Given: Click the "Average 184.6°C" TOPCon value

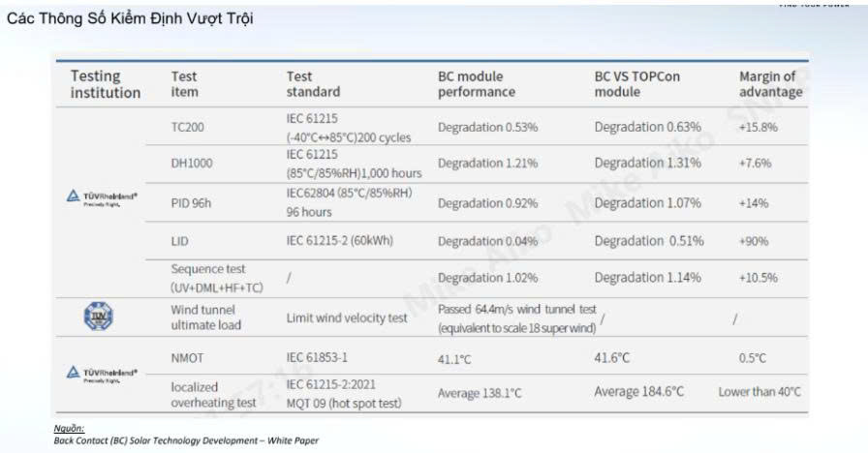Looking at the screenshot, I should pyautogui.click(x=638, y=392).
